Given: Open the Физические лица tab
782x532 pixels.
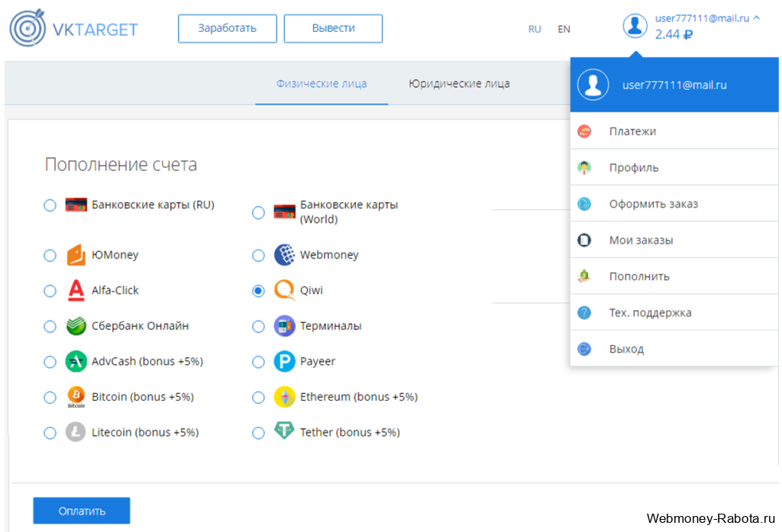Looking at the screenshot, I should click(322, 83).
